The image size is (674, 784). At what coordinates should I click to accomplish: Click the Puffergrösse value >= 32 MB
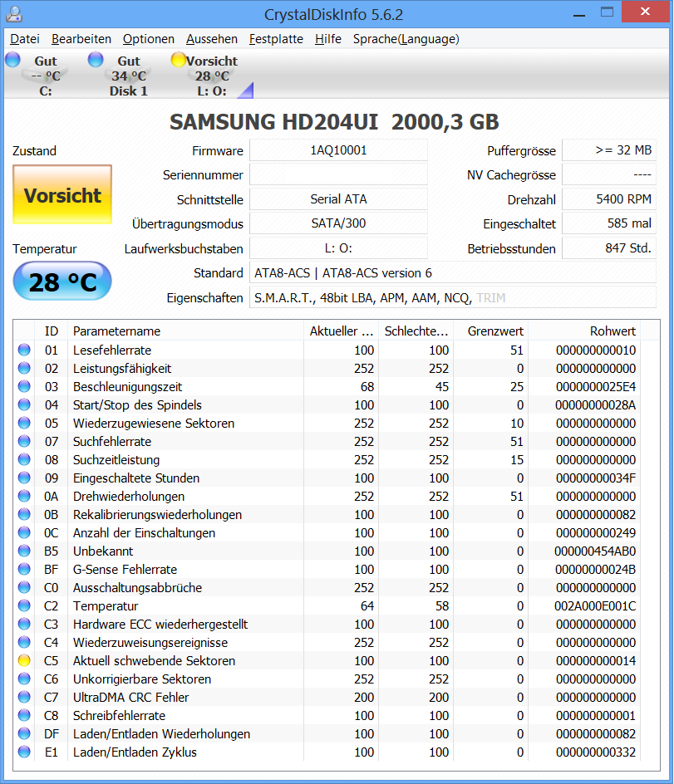click(x=609, y=150)
